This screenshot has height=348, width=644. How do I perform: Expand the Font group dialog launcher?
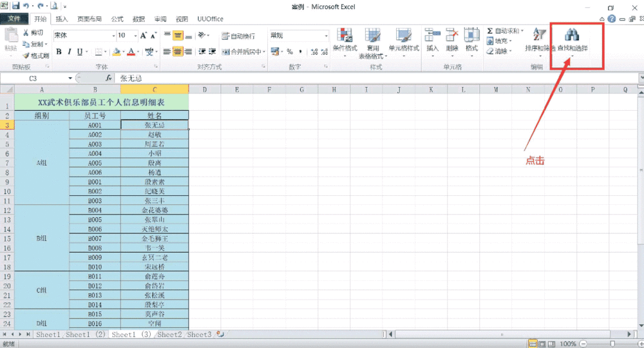coord(156,66)
